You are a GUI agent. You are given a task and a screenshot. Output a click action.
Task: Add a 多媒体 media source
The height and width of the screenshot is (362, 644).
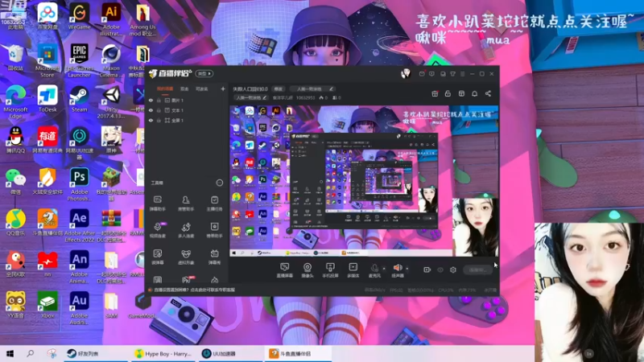pyautogui.click(x=353, y=270)
